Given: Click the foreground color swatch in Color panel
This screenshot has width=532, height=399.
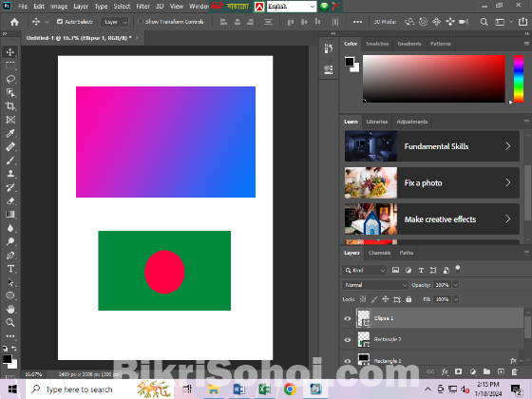Looking at the screenshot, I should [x=350, y=62].
